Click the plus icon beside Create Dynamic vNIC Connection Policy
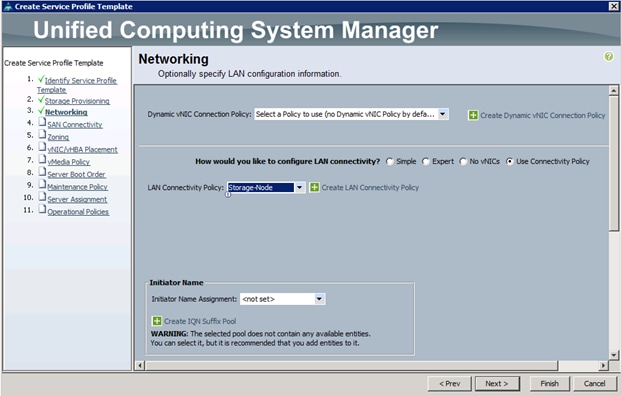 tap(473, 115)
